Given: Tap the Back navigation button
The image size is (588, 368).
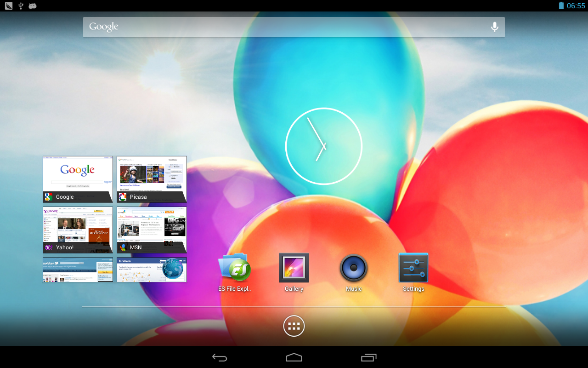Looking at the screenshot, I should (x=220, y=357).
